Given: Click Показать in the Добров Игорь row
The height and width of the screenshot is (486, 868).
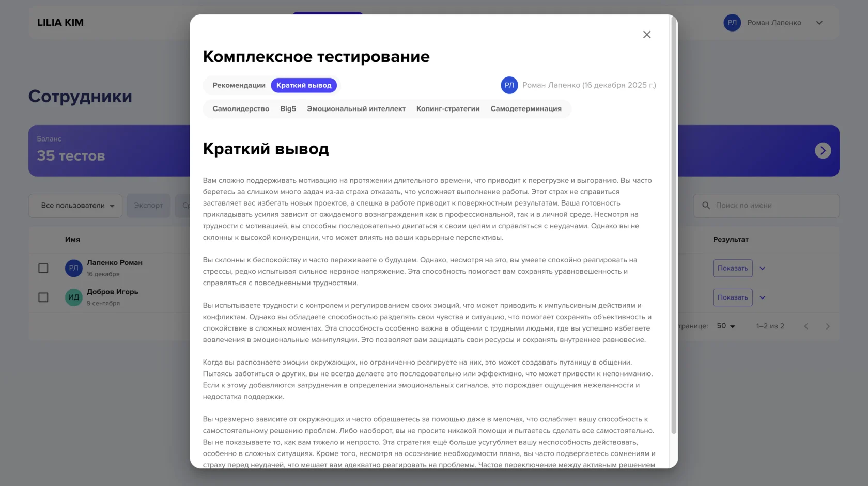Looking at the screenshot, I should click(x=733, y=297).
